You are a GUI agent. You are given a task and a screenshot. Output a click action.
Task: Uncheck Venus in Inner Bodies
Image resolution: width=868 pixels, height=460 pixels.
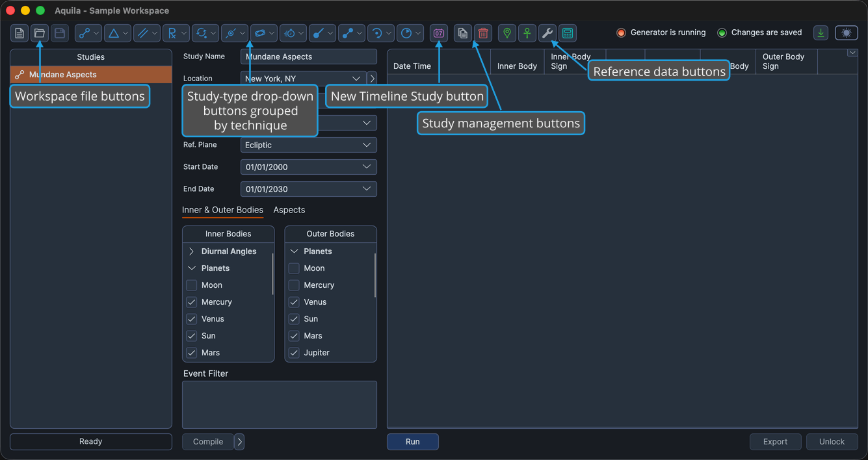coord(191,319)
